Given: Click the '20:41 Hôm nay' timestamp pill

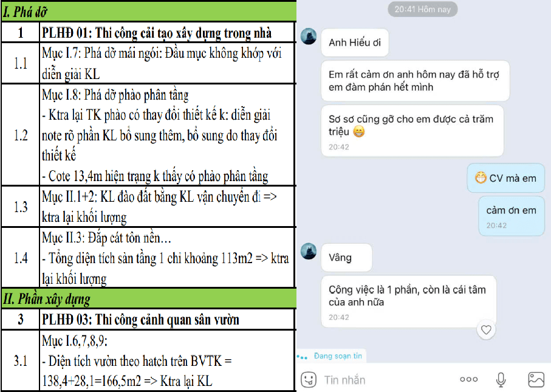Looking at the screenshot, I should [422, 9].
